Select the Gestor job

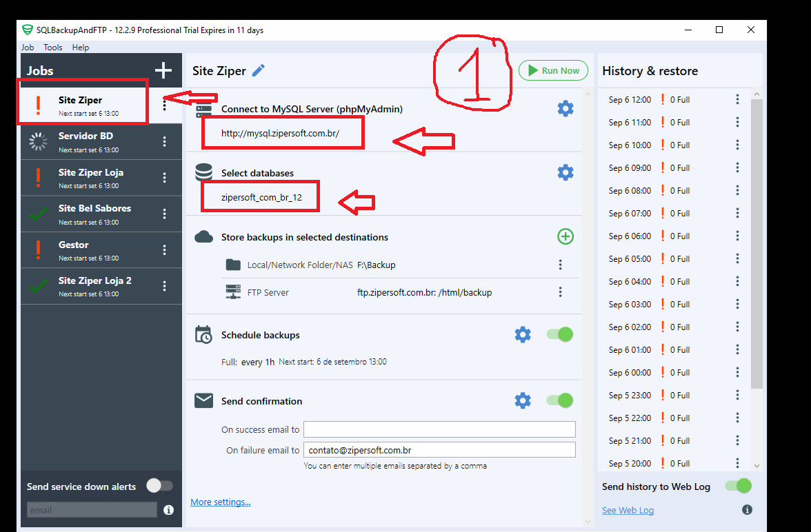tap(101, 250)
